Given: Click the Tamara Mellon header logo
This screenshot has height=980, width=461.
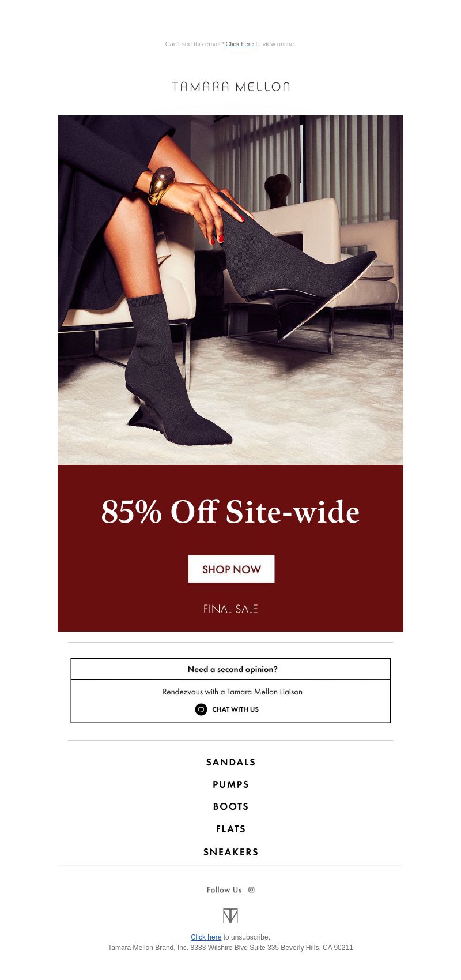Looking at the screenshot, I should 231,87.
